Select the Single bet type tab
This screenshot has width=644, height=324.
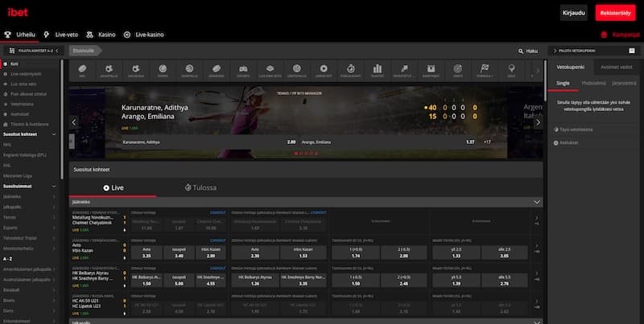tap(563, 84)
